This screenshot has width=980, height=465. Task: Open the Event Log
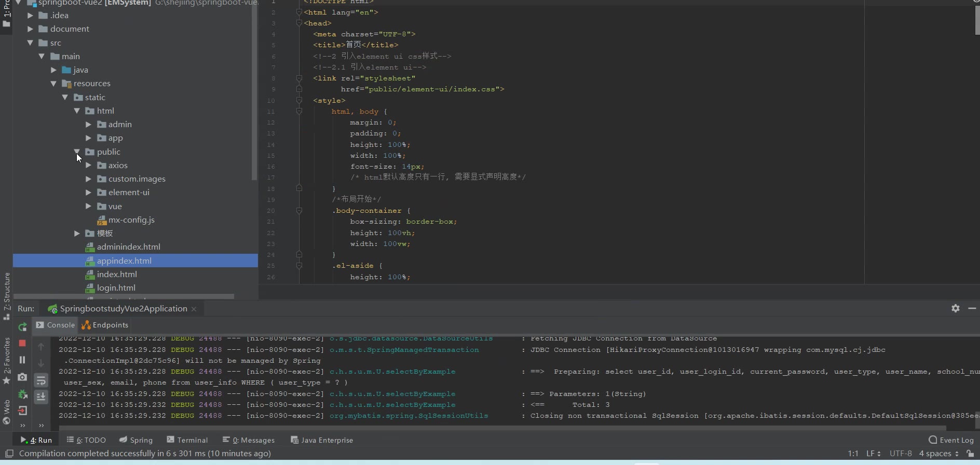[x=951, y=440]
